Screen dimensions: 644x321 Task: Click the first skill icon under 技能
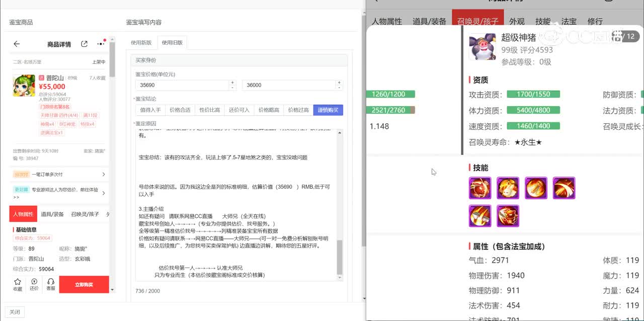coord(479,188)
